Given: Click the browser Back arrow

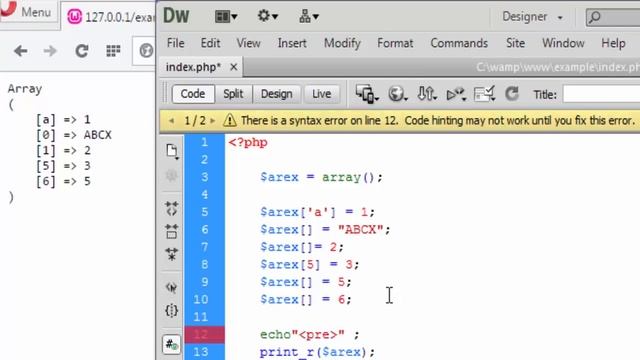Looking at the screenshot, I should point(20,51).
